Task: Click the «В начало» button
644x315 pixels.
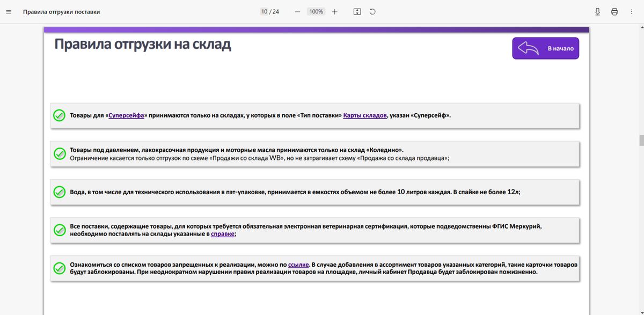Action: pyautogui.click(x=545, y=48)
